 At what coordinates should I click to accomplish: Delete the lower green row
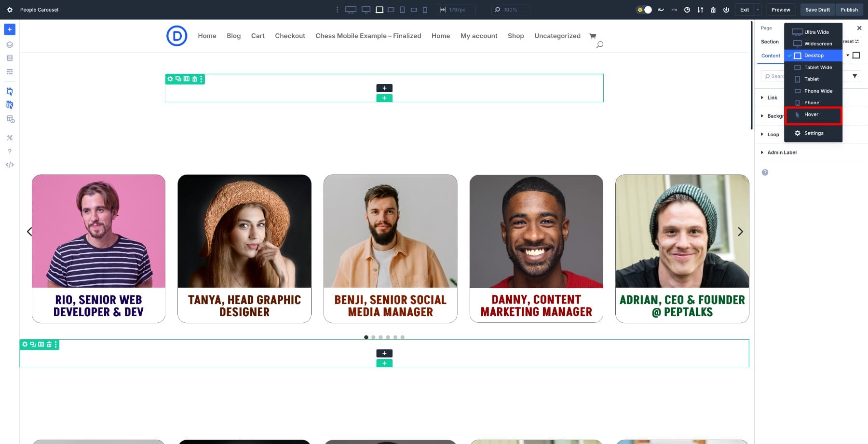point(49,344)
